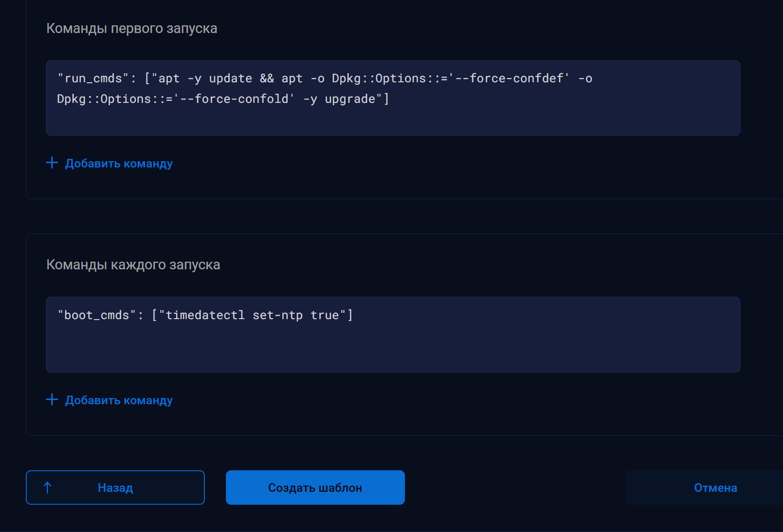Add a command to Команды первого запуска

(x=118, y=164)
